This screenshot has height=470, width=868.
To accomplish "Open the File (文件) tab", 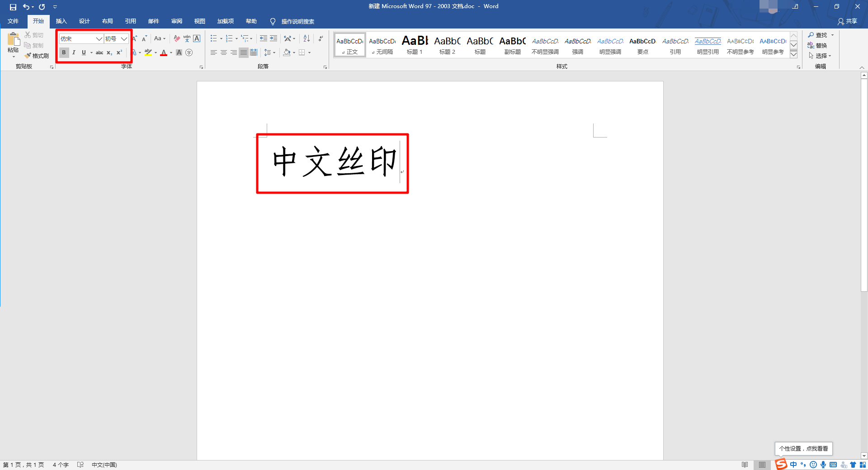I will click(13, 21).
